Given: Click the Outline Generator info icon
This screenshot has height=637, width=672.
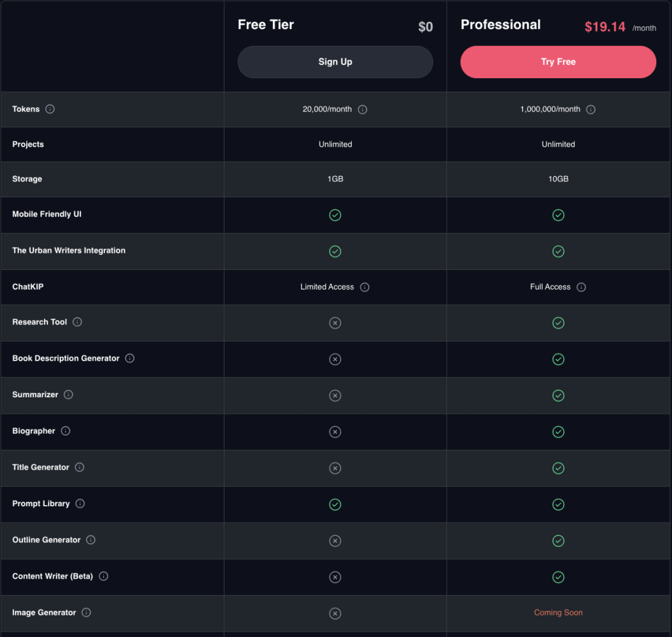Looking at the screenshot, I should tap(91, 540).
